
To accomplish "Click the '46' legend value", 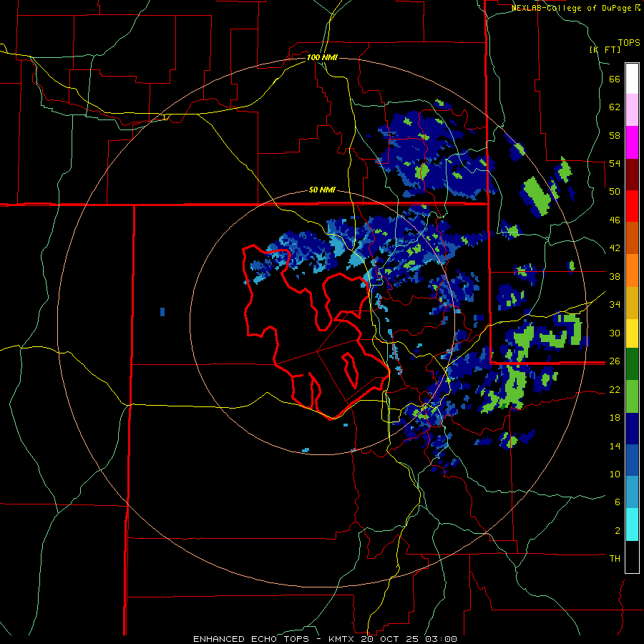I will pyautogui.click(x=615, y=220).
